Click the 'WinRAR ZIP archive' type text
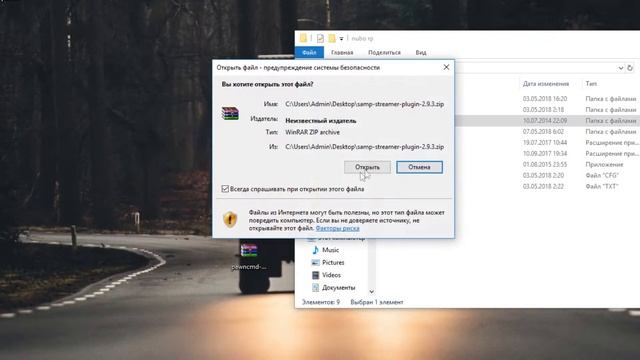The height and width of the screenshot is (360, 640). tap(312, 132)
